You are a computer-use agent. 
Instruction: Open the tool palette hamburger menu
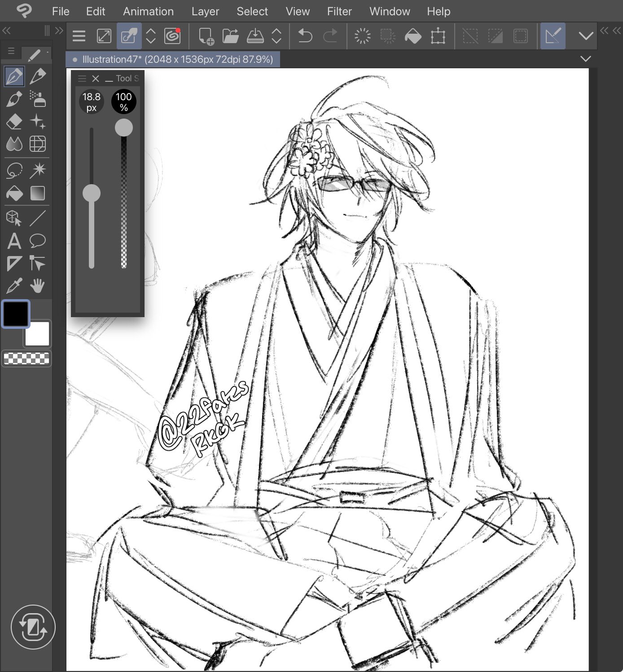click(11, 51)
